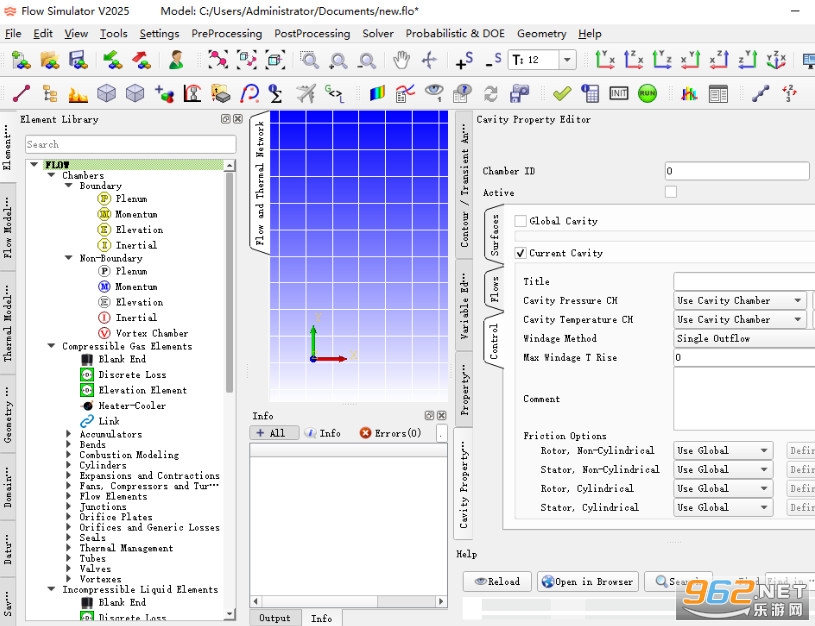Open a model with the folder icon

(x=50, y=60)
